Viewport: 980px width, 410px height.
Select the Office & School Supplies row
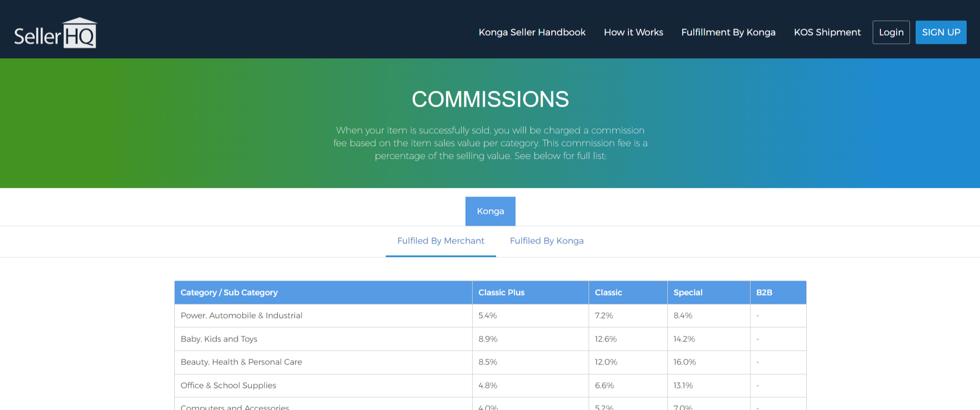[228, 385]
